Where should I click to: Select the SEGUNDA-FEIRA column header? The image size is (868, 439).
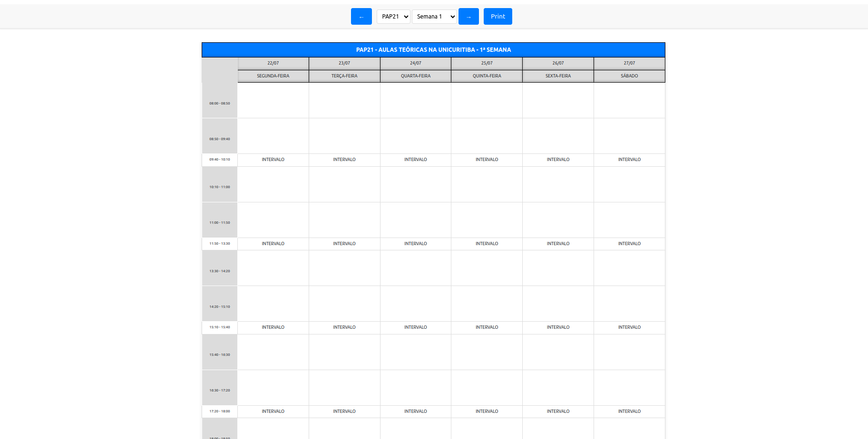[x=273, y=76]
